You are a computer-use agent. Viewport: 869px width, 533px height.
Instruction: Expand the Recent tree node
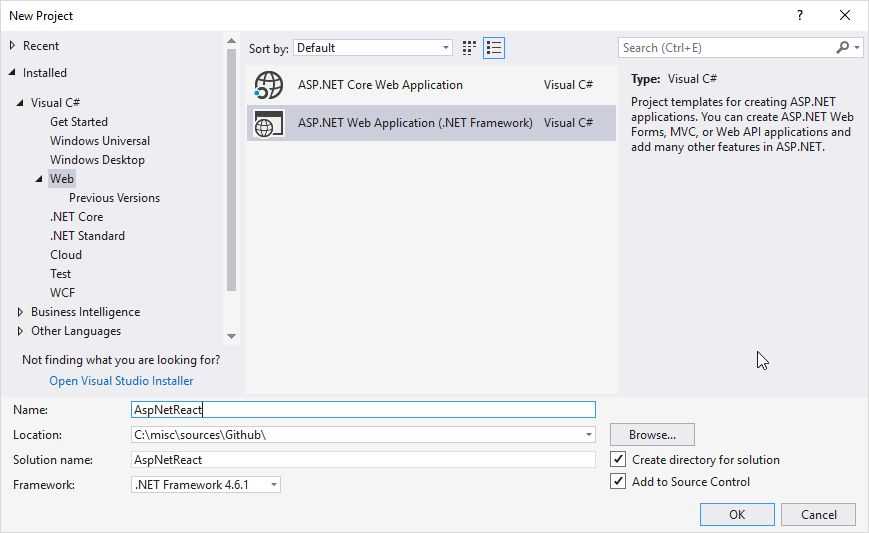13,46
